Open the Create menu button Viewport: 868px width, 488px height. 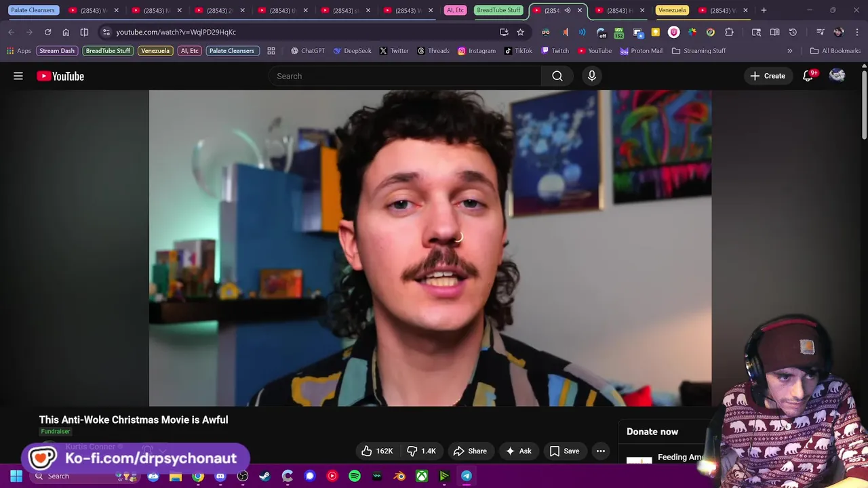point(768,76)
